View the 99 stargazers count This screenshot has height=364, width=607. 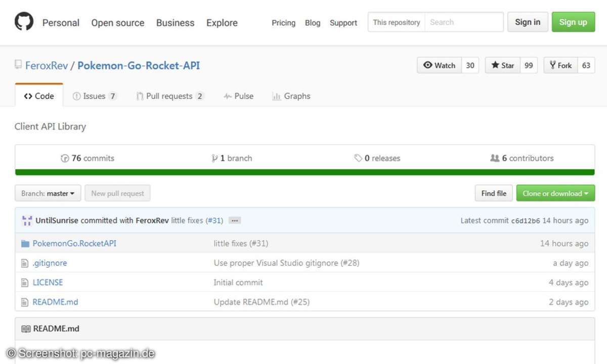coord(529,65)
